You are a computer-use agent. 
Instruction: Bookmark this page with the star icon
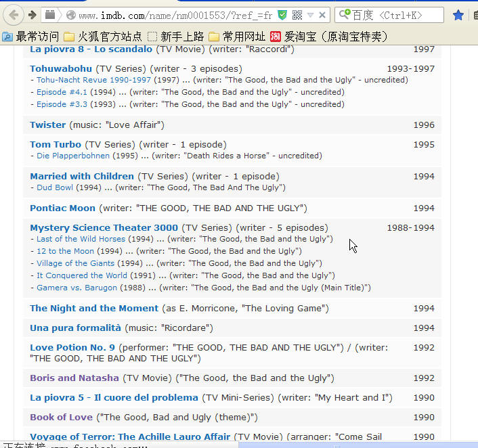(458, 15)
